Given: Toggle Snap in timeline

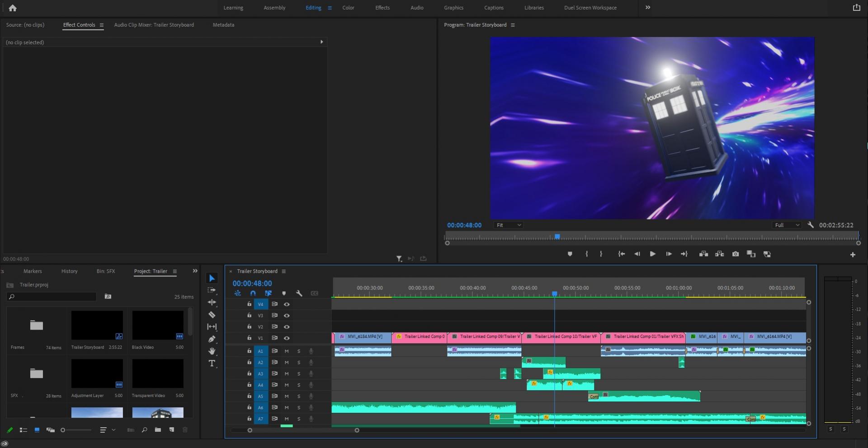Looking at the screenshot, I should [253, 294].
